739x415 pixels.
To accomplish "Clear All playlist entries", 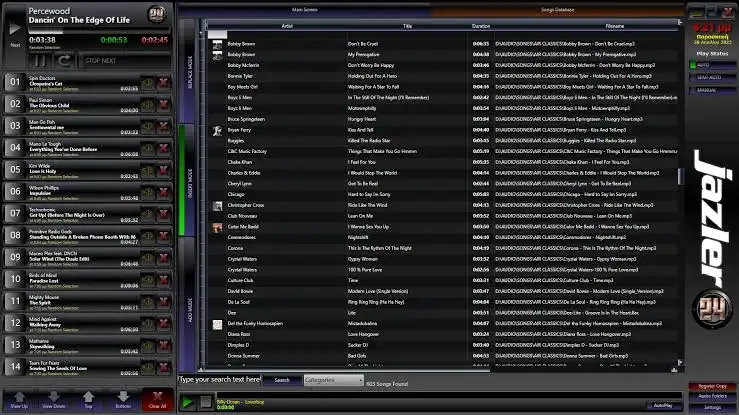I will (x=157, y=399).
